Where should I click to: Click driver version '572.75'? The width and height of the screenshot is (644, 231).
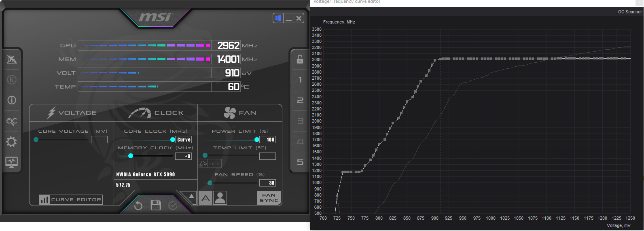pos(123,185)
